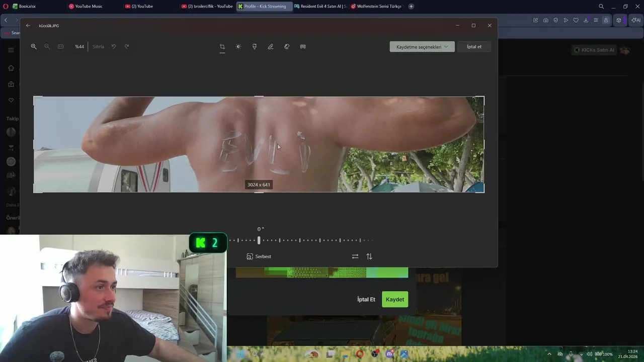This screenshot has width=644, height=362.
Task: Click the bottom edge crop handle
Action: pyautogui.click(x=259, y=192)
